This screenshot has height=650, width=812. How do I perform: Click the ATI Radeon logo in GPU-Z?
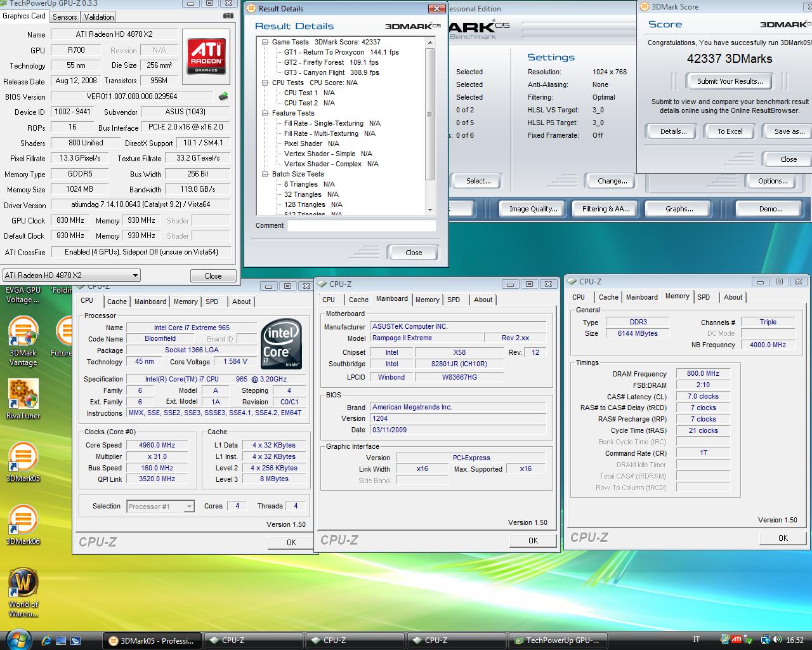pos(207,55)
